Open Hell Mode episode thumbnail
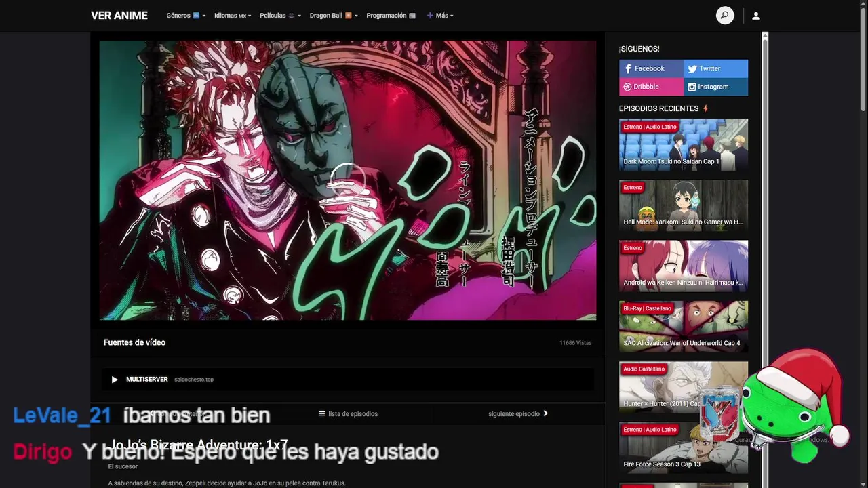 click(684, 205)
